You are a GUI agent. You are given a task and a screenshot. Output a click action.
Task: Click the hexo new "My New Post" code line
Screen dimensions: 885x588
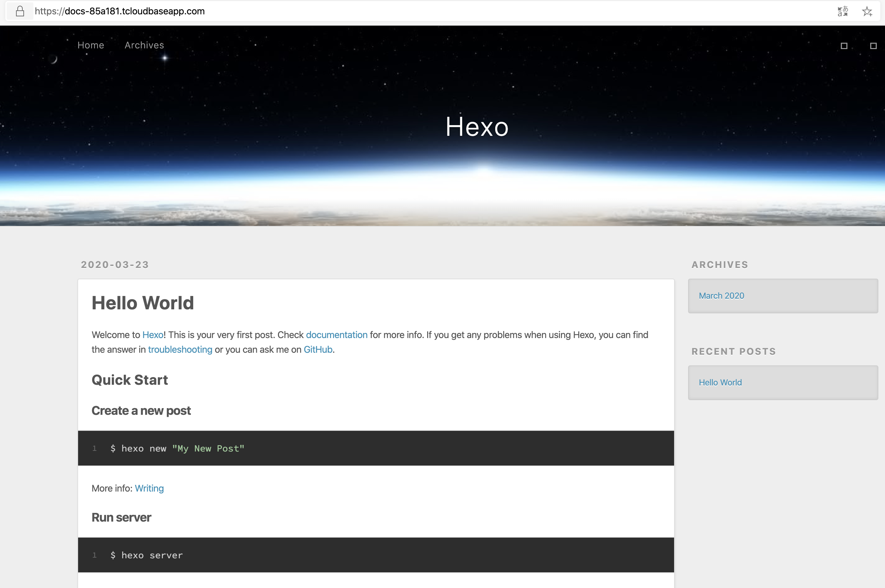pyautogui.click(x=178, y=449)
